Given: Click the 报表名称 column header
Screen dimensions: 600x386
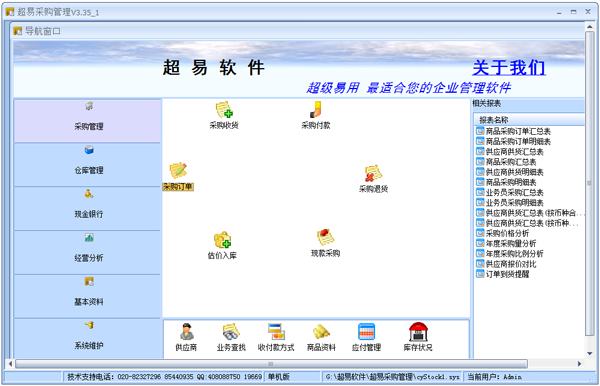Looking at the screenshot, I should point(530,120).
